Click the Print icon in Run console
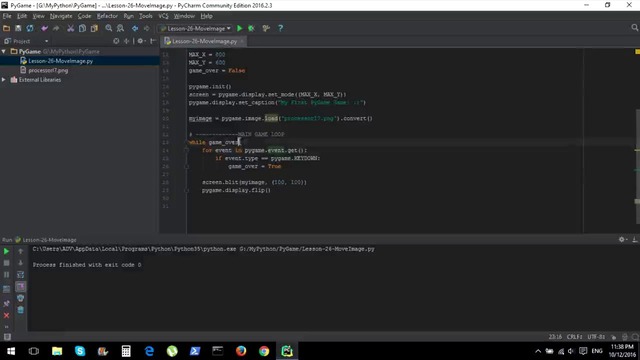 coord(20,298)
